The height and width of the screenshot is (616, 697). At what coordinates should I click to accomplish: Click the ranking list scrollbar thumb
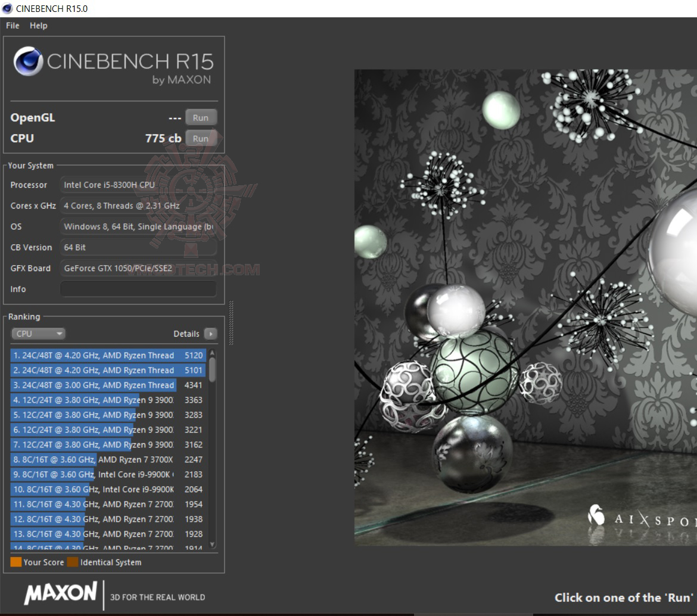(x=213, y=370)
